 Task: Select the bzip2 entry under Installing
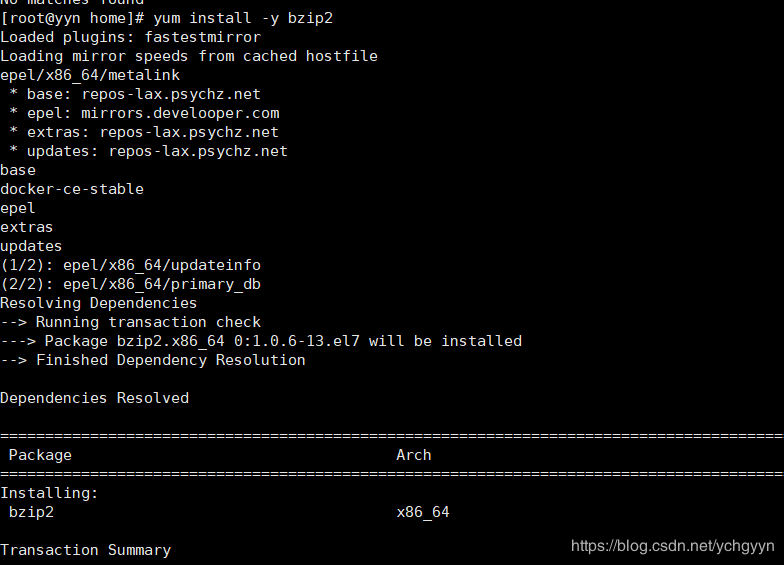pyautogui.click(x=32, y=512)
